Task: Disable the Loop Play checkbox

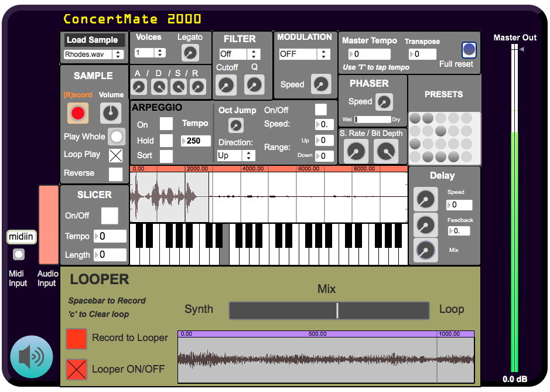Action: 116,155
